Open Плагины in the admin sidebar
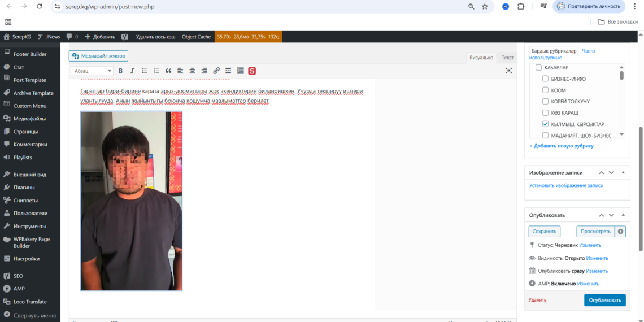The width and height of the screenshot is (644, 322). (x=24, y=187)
